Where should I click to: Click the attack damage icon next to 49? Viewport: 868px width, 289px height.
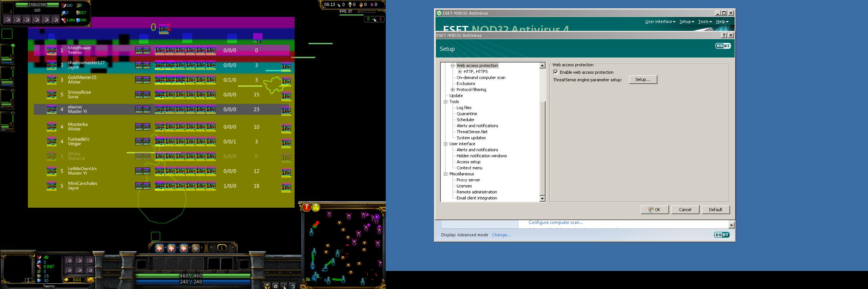[x=39, y=257]
